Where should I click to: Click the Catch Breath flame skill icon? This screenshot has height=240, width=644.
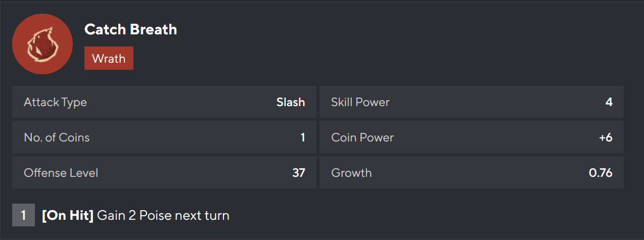pos(42,44)
